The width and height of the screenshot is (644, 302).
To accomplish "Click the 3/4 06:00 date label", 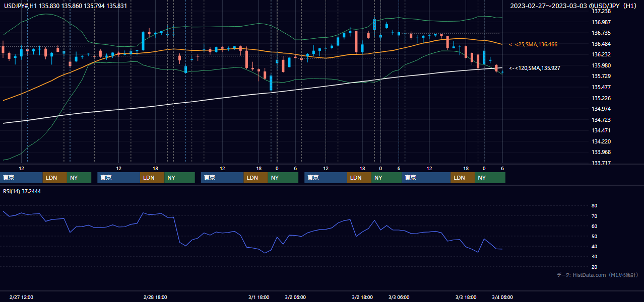I will [x=502, y=297].
